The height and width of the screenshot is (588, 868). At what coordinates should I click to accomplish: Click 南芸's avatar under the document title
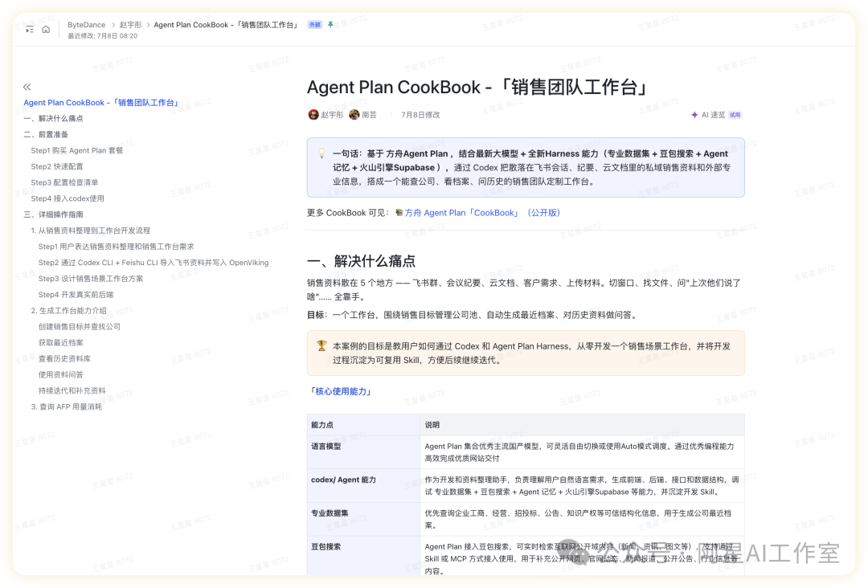click(354, 115)
